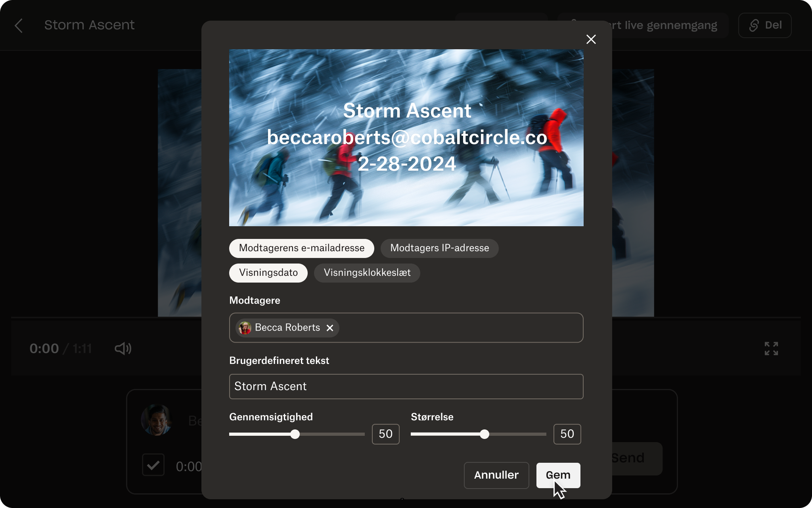This screenshot has width=812, height=508.
Task: Click the Modtagere label
Action: [x=255, y=300]
